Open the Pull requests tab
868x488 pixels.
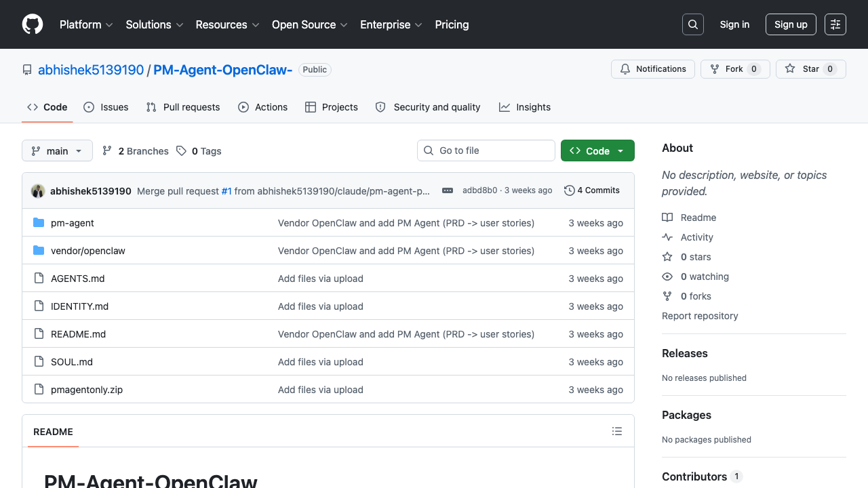tap(183, 107)
